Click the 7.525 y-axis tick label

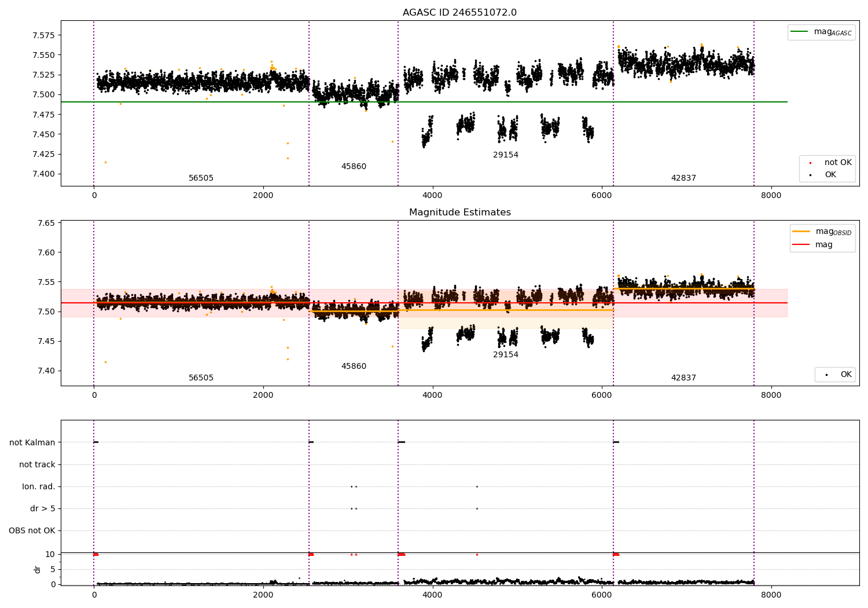pyautogui.click(x=43, y=75)
